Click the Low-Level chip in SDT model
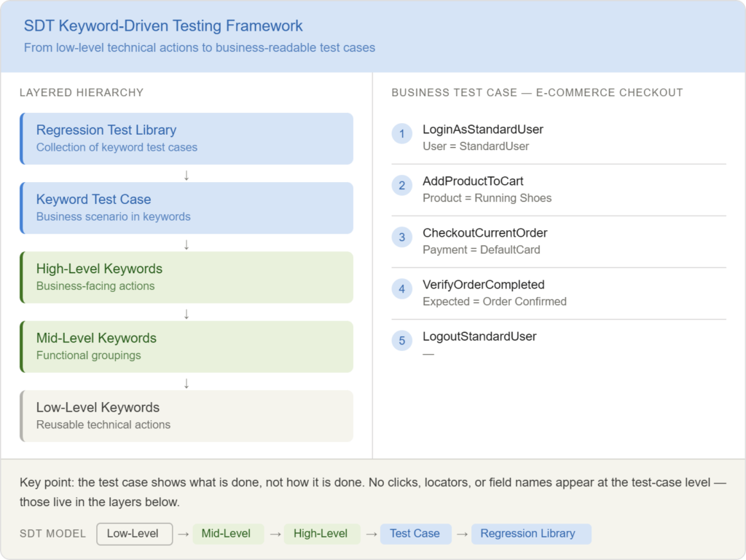 (134, 534)
